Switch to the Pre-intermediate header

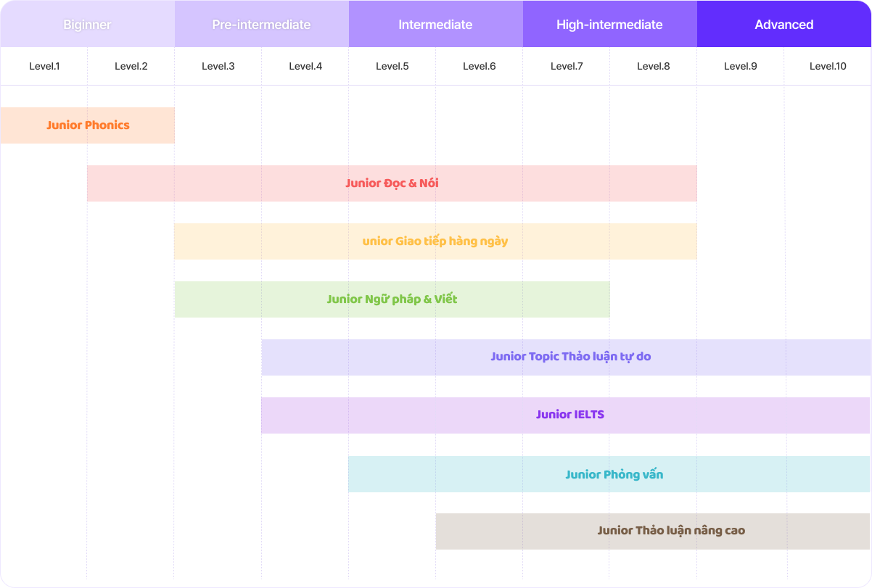tap(261, 25)
